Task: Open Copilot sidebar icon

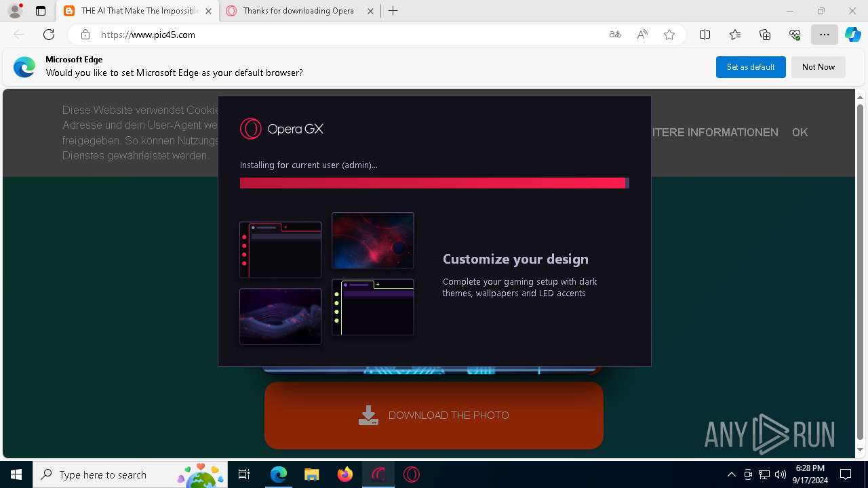Action: [853, 35]
